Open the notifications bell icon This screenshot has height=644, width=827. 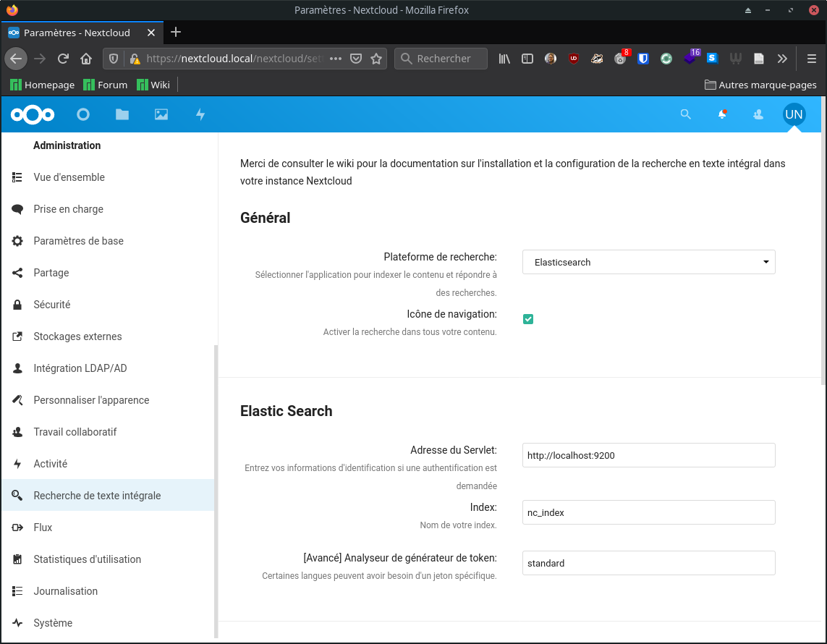[722, 114]
